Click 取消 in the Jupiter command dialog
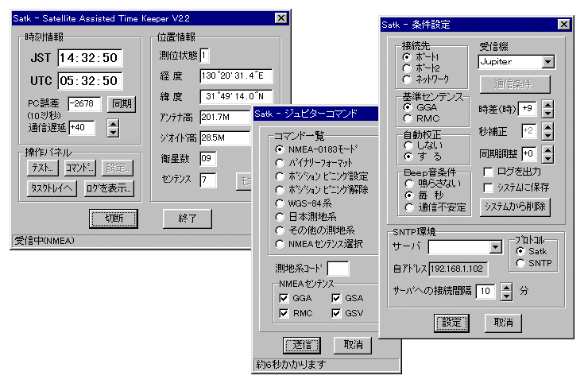This screenshot has width=588, height=387. click(x=353, y=345)
